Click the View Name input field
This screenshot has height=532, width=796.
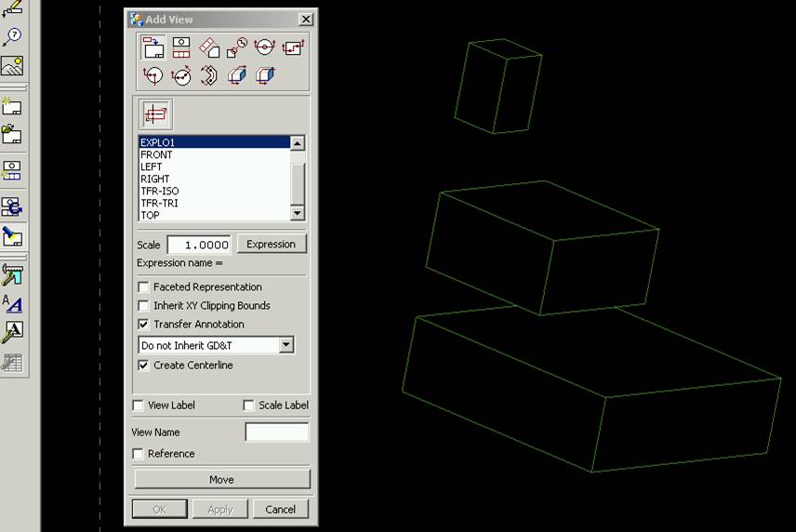tap(277, 432)
